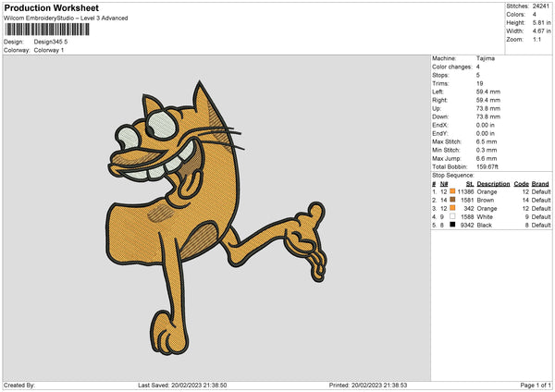Select White description in stop row 4
The width and height of the screenshot is (555, 392).
point(485,217)
